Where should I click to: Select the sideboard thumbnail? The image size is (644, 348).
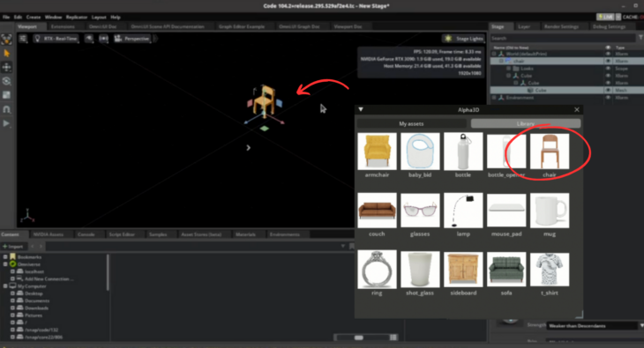(463, 270)
